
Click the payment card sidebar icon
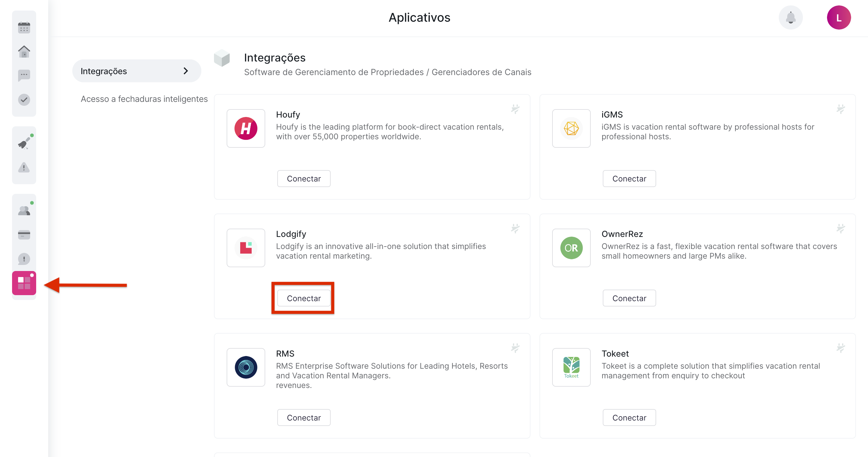[24, 235]
